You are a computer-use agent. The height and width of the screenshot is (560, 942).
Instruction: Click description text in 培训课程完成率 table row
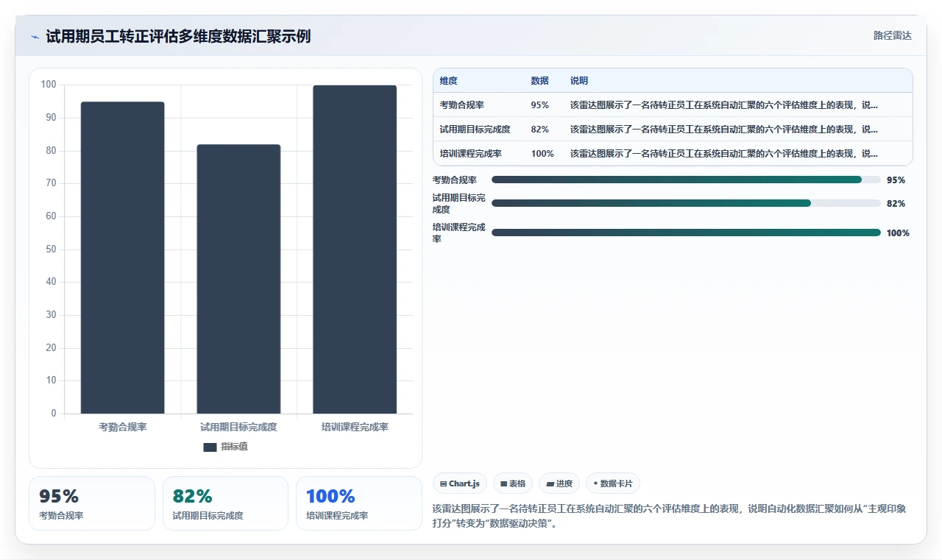[724, 154]
